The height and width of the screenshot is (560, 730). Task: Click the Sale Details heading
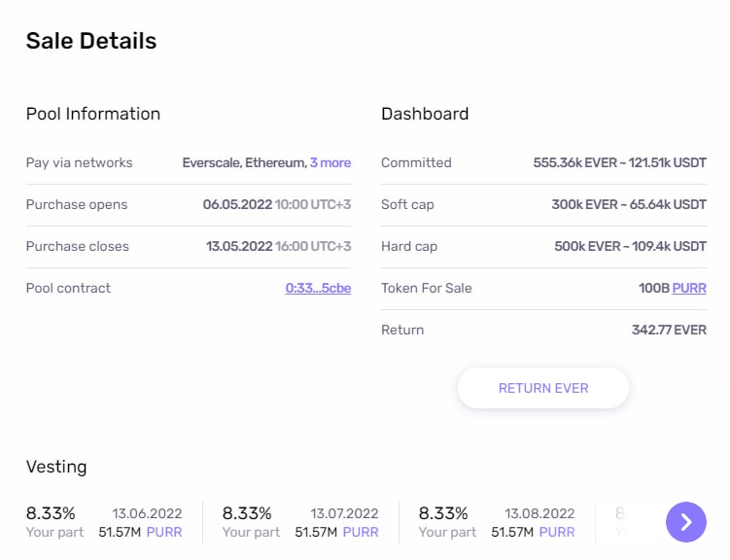pyautogui.click(x=91, y=41)
